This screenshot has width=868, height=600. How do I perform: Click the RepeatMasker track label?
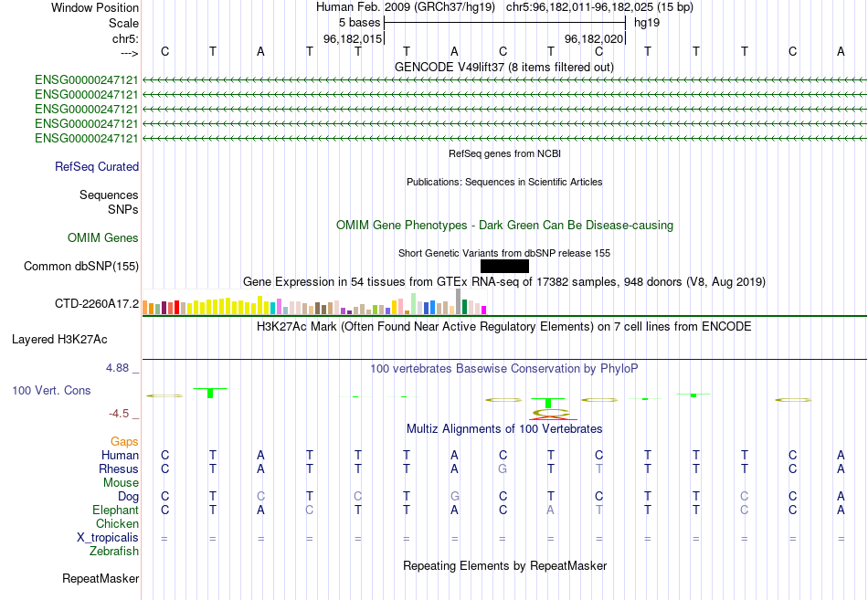(101, 578)
